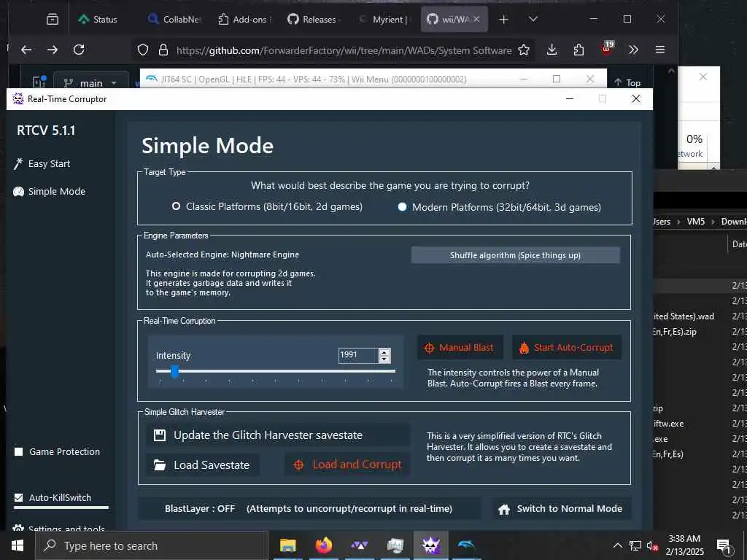Image resolution: width=747 pixels, height=560 pixels.
Task: Open the Firefox hamburger menu
Action: pyautogui.click(x=659, y=50)
